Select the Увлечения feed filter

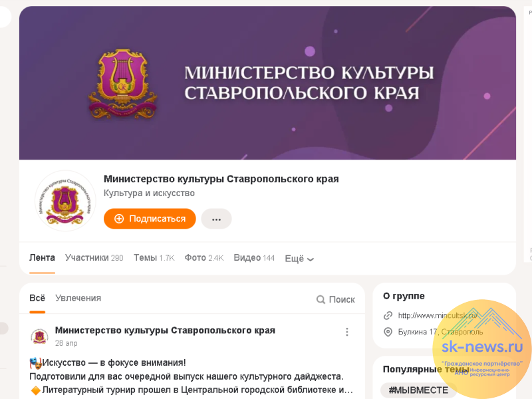point(78,298)
